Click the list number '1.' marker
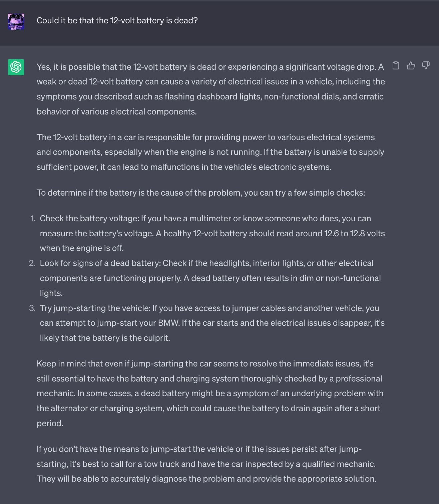Viewport: 439px width, 504px height. tap(33, 219)
